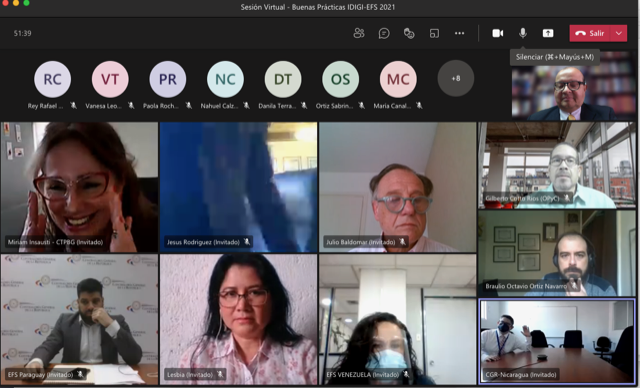This screenshot has width=640, height=388.
Task: Open reactions and raise hand icon
Action: pyautogui.click(x=409, y=33)
